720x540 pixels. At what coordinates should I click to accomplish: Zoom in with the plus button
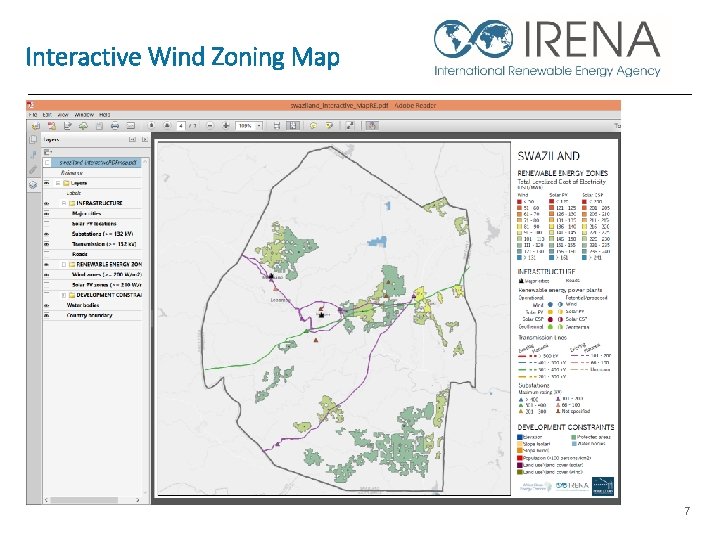click(225, 125)
